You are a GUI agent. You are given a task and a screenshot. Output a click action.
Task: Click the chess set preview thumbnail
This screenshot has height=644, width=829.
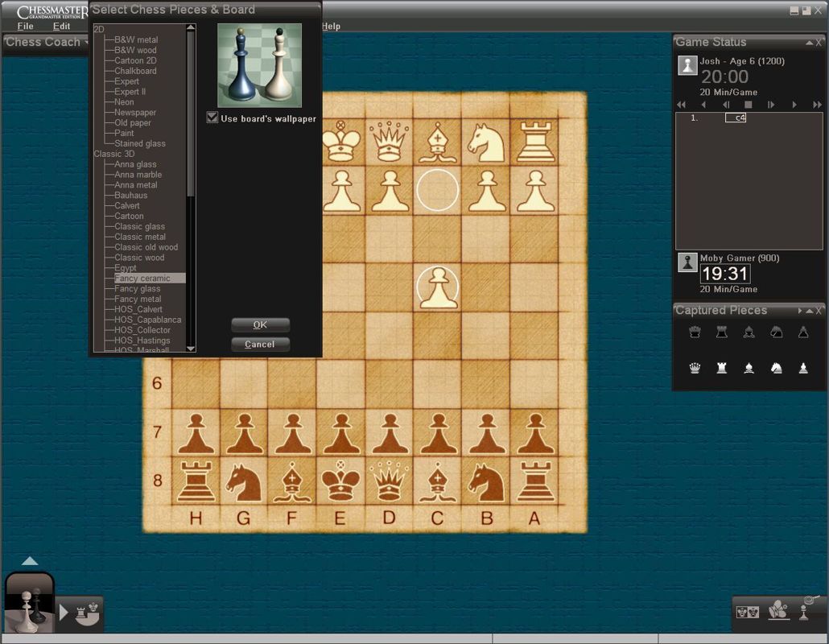point(259,65)
